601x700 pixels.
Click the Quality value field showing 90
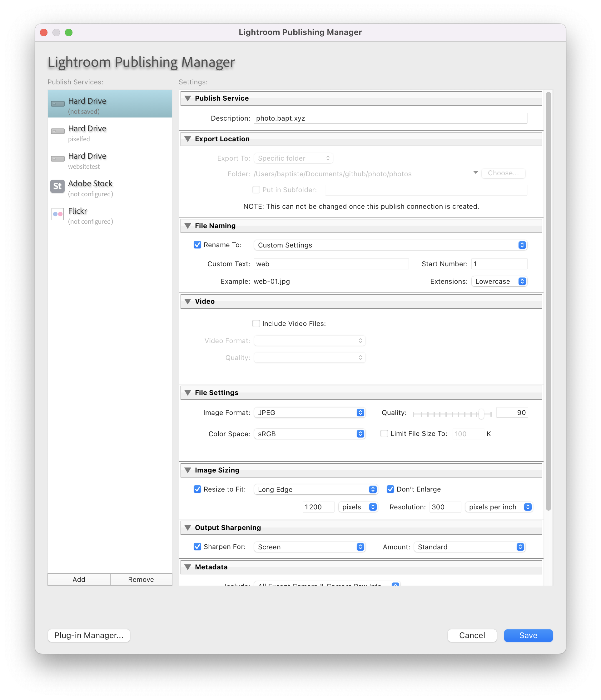[x=512, y=413]
